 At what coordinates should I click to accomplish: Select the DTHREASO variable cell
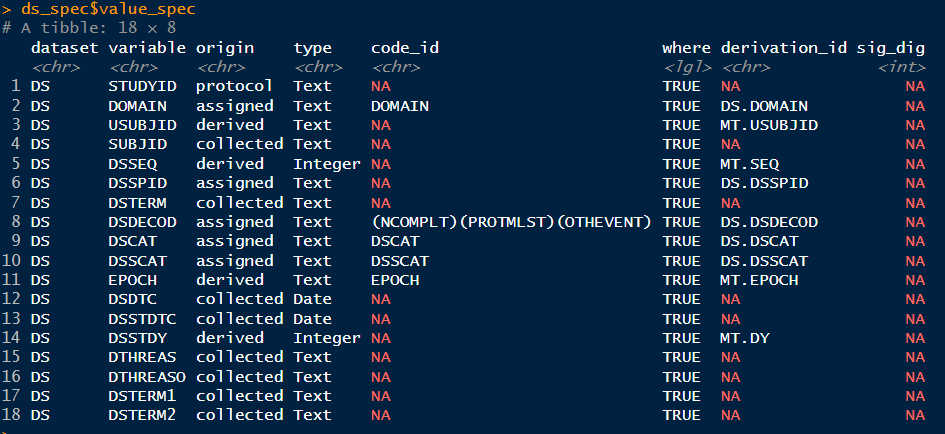click(147, 377)
